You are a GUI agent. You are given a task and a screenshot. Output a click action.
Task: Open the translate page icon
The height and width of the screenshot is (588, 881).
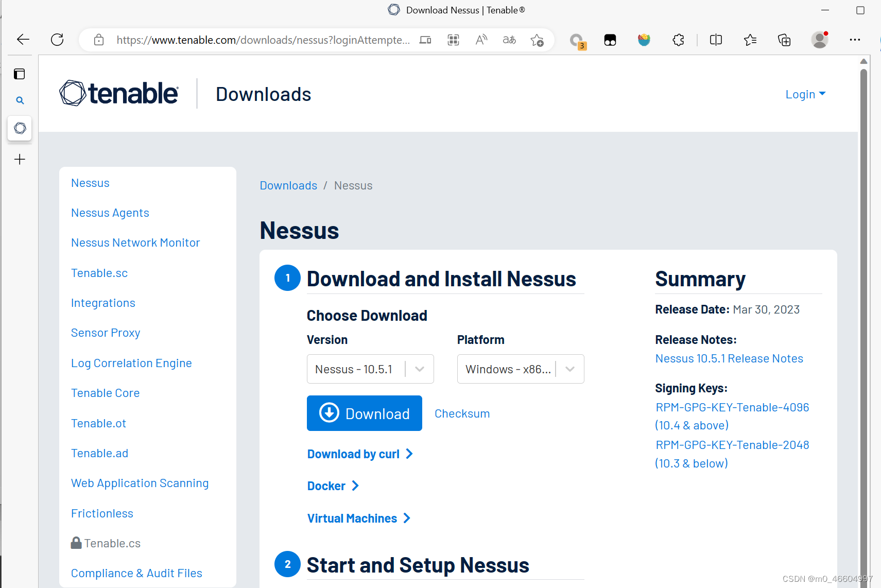(x=509, y=40)
